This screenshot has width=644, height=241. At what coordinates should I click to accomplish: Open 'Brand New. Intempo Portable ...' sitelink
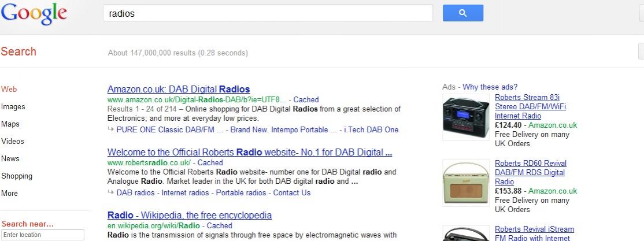[x=283, y=129]
